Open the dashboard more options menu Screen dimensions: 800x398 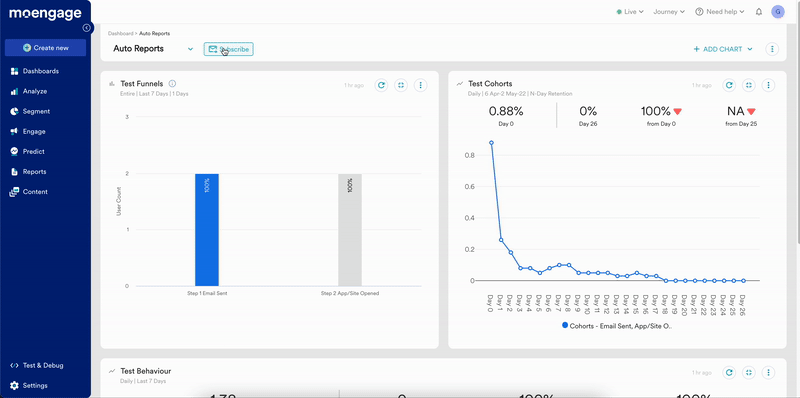[772, 49]
